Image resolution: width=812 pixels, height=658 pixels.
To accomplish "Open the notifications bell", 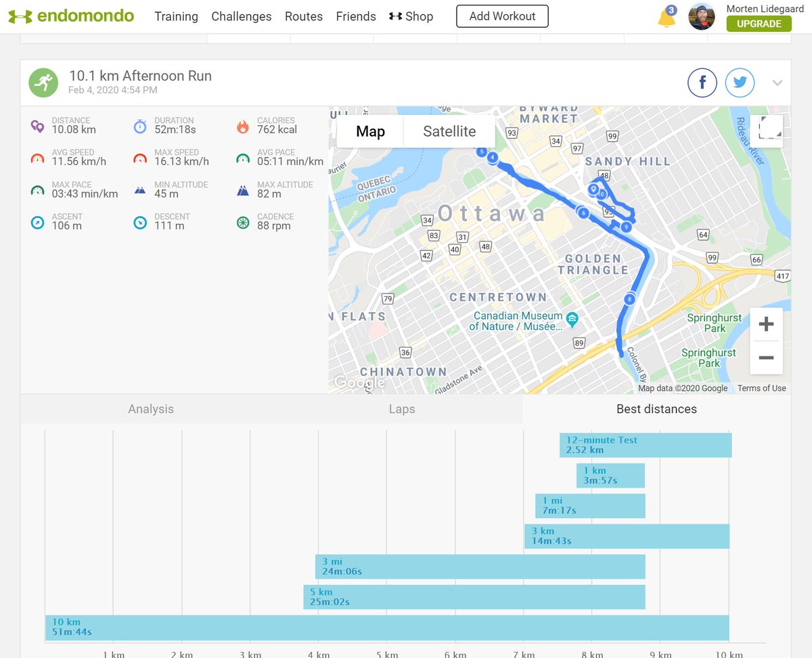I will pos(667,17).
